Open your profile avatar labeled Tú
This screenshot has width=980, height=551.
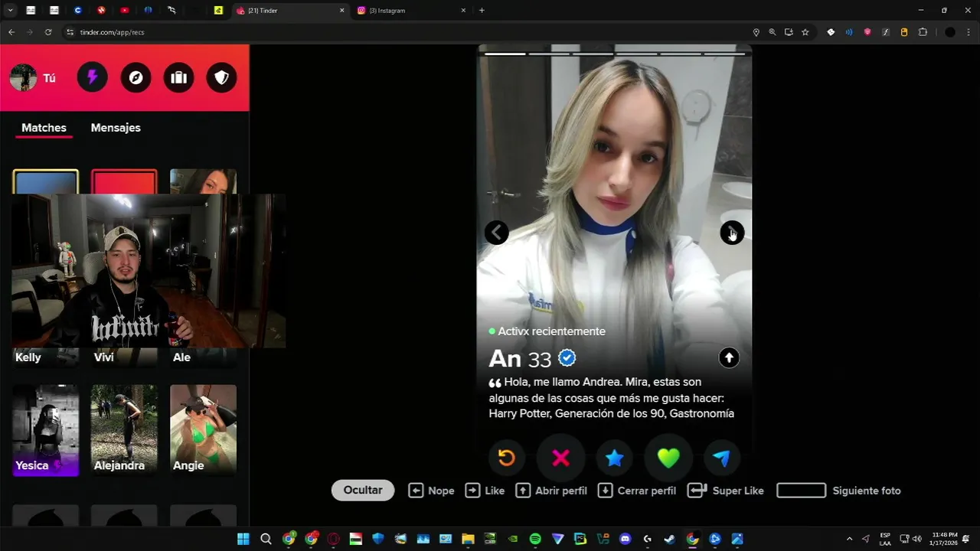click(33, 78)
